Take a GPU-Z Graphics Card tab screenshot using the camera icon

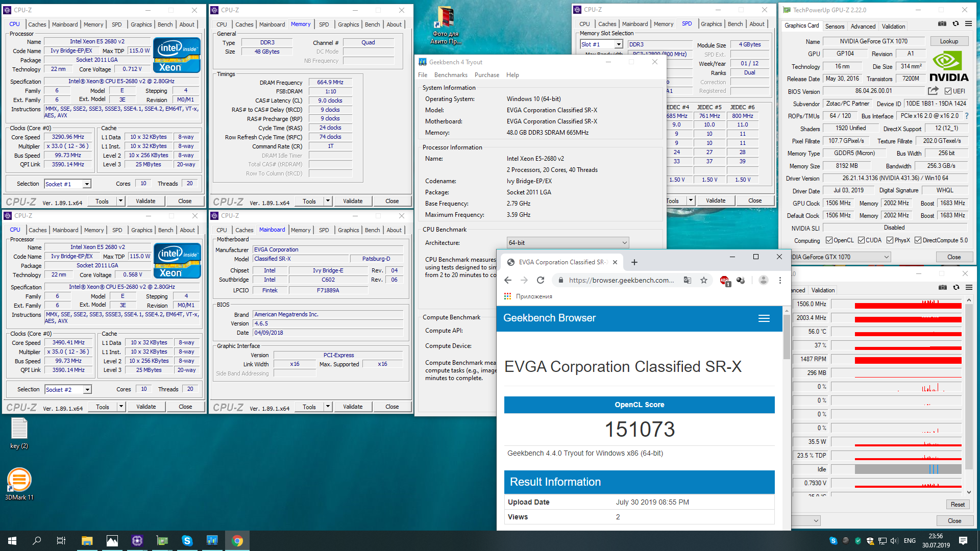click(942, 23)
